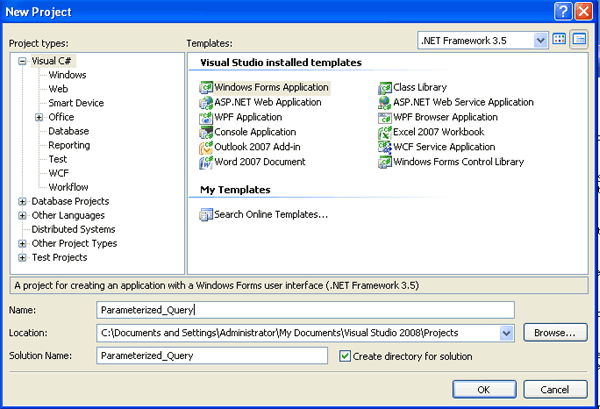
Task: Select Test under Visual C#
Action: click(58, 160)
